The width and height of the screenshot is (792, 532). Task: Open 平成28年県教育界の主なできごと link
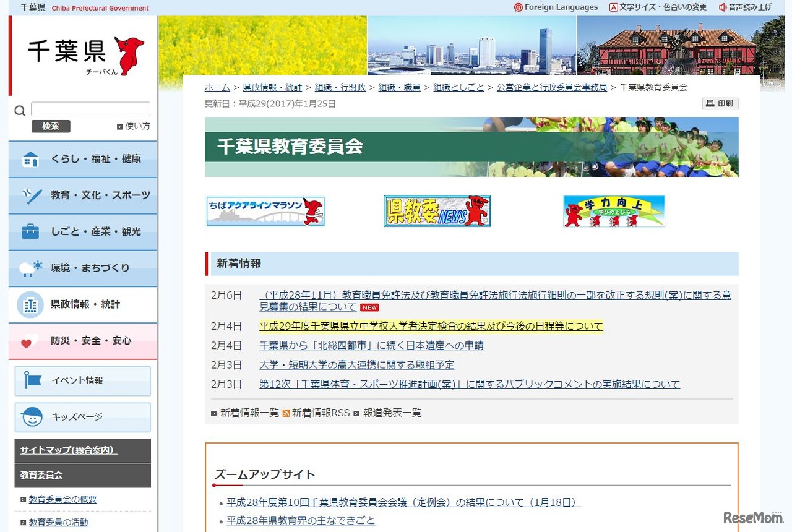(301, 520)
